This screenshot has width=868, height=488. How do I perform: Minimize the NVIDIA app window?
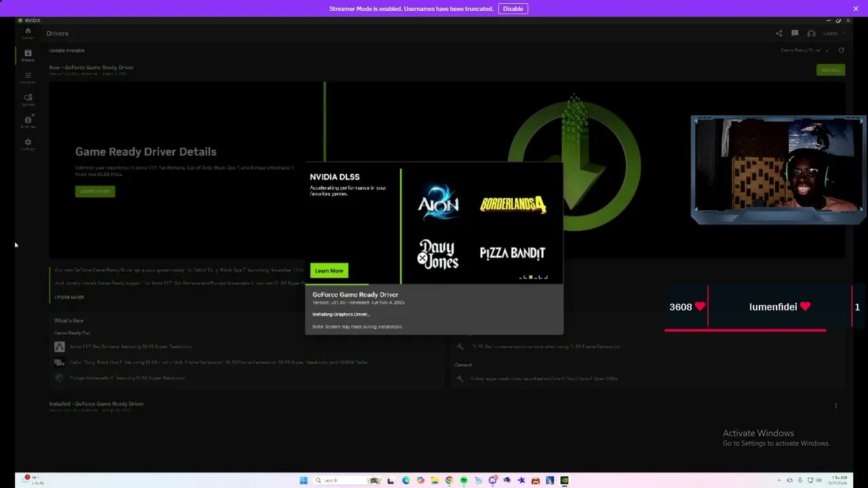829,20
